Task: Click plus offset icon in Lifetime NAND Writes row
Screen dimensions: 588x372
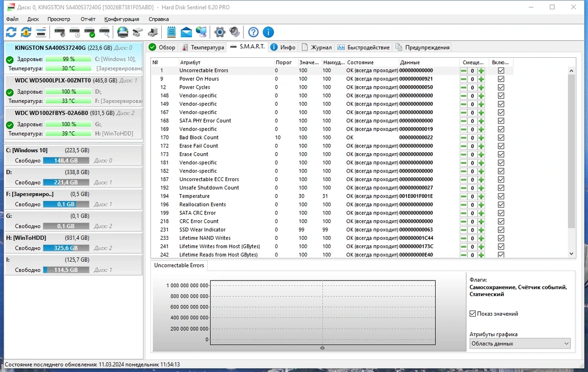Action: point(481,238)
